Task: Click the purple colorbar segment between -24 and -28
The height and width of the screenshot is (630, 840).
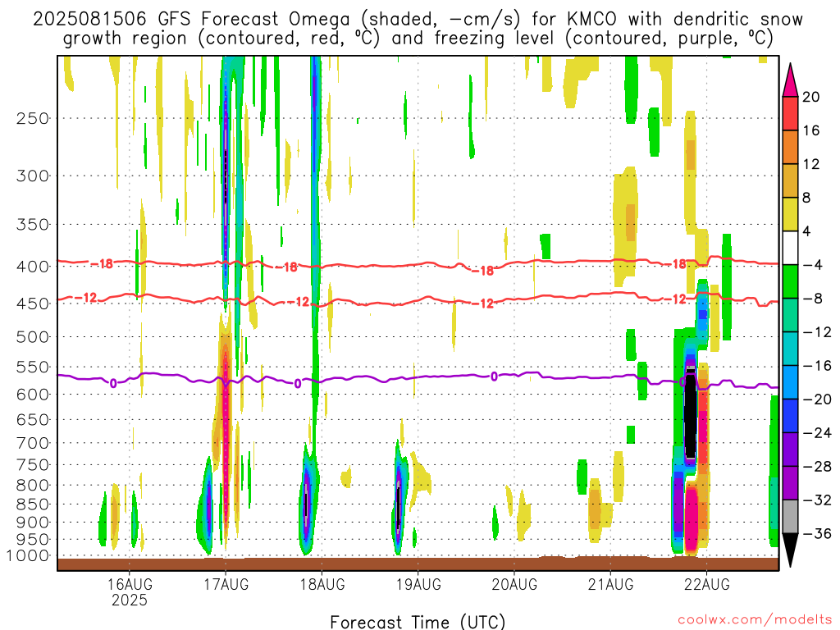Action: [790, 450]
